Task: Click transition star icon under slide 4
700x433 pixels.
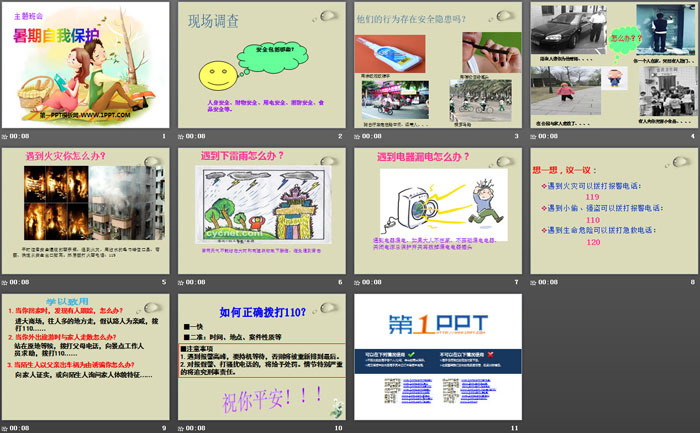Action: pyautogui.click(x=533, y=137)
